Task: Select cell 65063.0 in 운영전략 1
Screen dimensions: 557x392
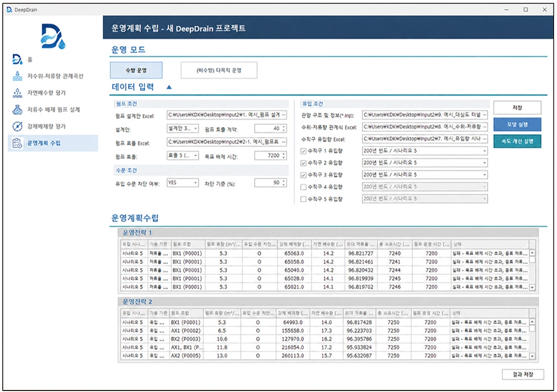Action: pos(294,253)
